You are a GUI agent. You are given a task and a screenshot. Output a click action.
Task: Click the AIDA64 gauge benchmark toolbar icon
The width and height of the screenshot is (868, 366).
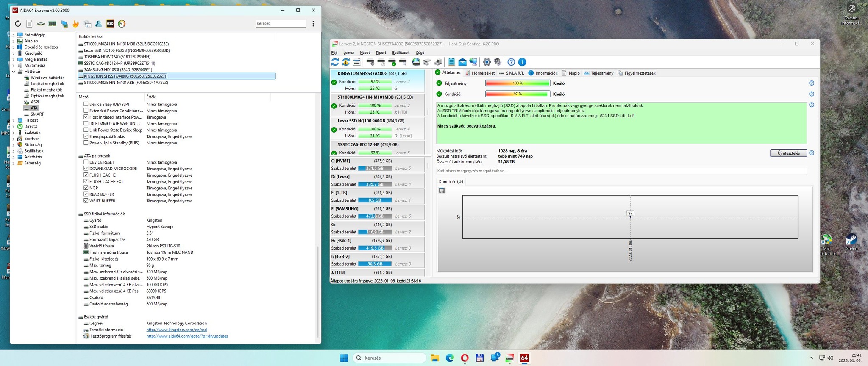tap(122, 24)
